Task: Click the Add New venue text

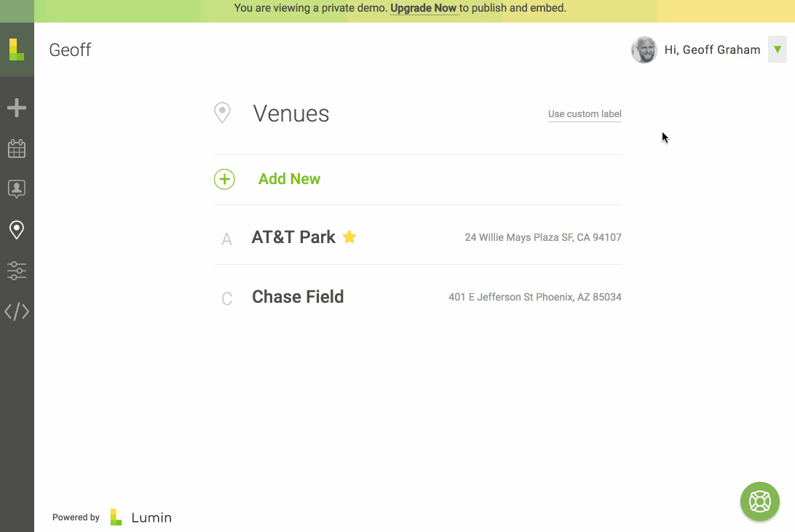Action: (290, 179)
